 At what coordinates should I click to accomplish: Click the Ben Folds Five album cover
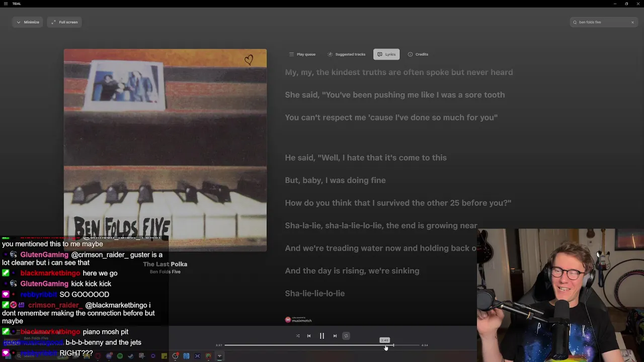(165, 150)
